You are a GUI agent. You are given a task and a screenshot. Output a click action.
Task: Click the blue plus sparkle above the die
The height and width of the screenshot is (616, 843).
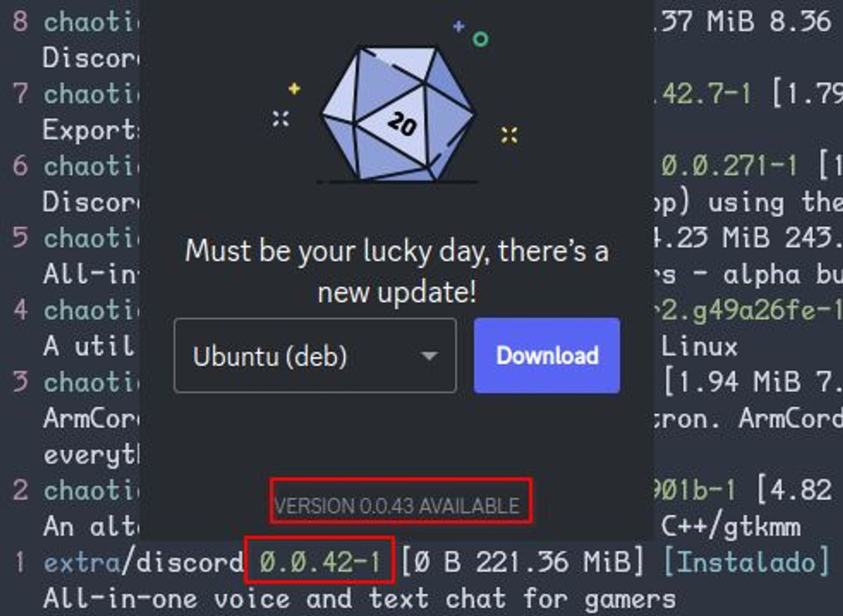coord(459,26)
